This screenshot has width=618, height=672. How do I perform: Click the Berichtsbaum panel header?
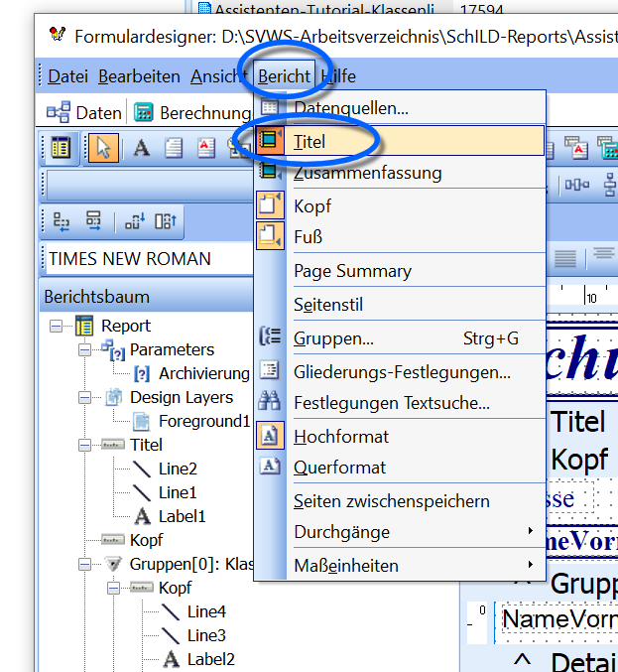(147, 297)
